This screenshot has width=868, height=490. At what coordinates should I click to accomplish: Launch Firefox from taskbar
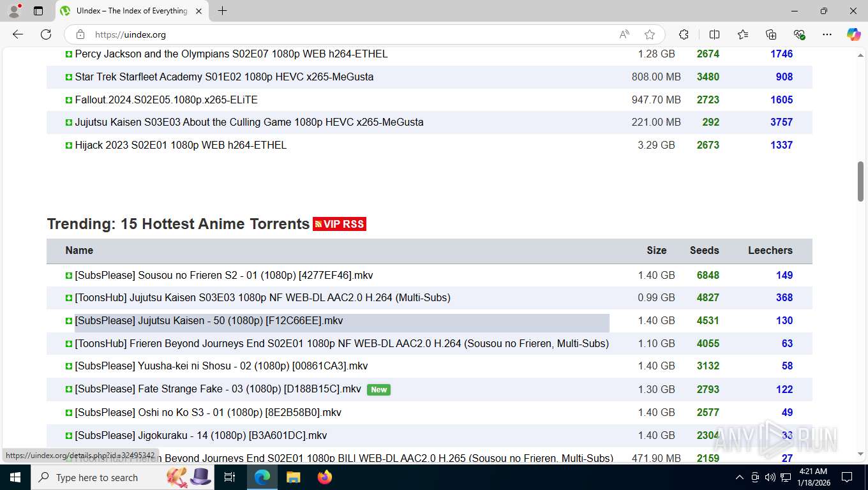325,477
